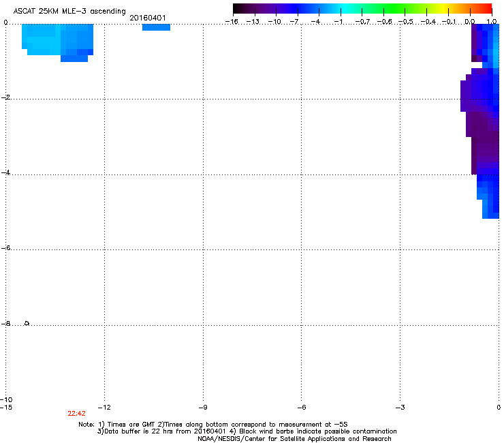Viewport: 504px width, 443px height.
Task: Click the color bar label -7
Action: [x=294, y=22]
